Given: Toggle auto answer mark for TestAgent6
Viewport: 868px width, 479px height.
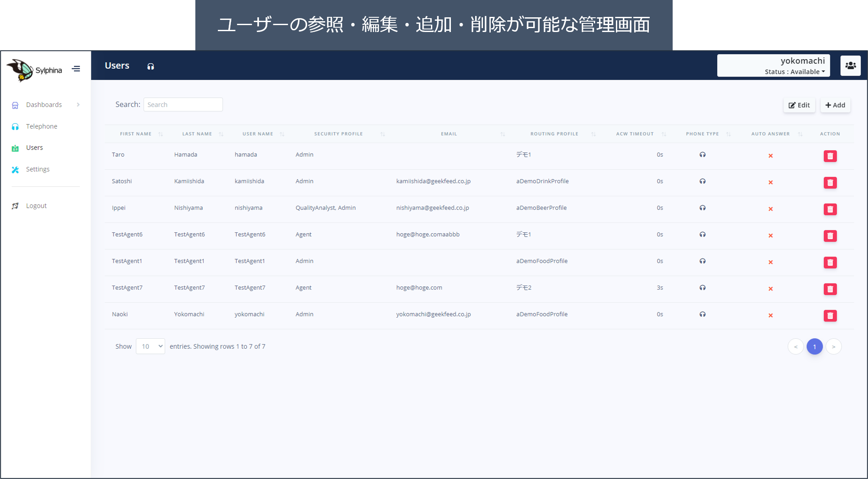Looking at the screenshot, I should [771, 236].
